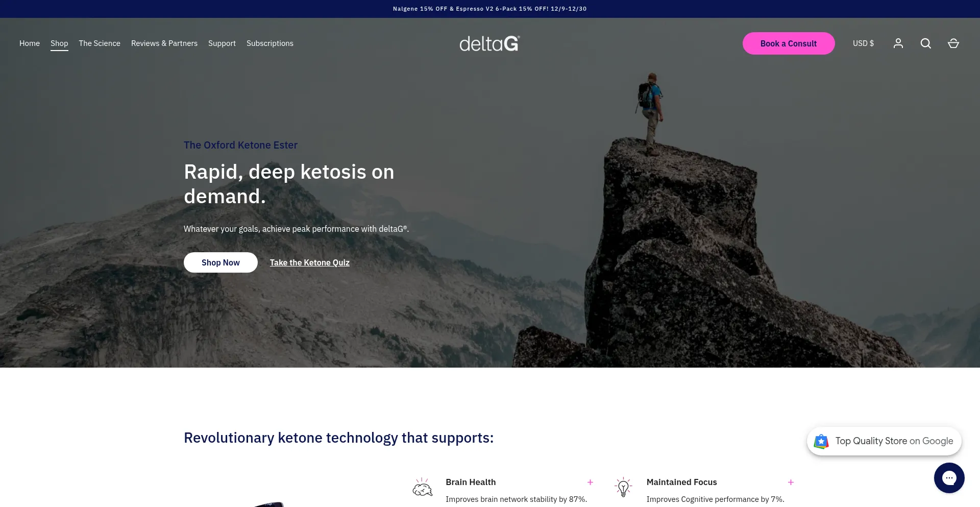
Task: Open the Subscriptions page
Action: 269,43
